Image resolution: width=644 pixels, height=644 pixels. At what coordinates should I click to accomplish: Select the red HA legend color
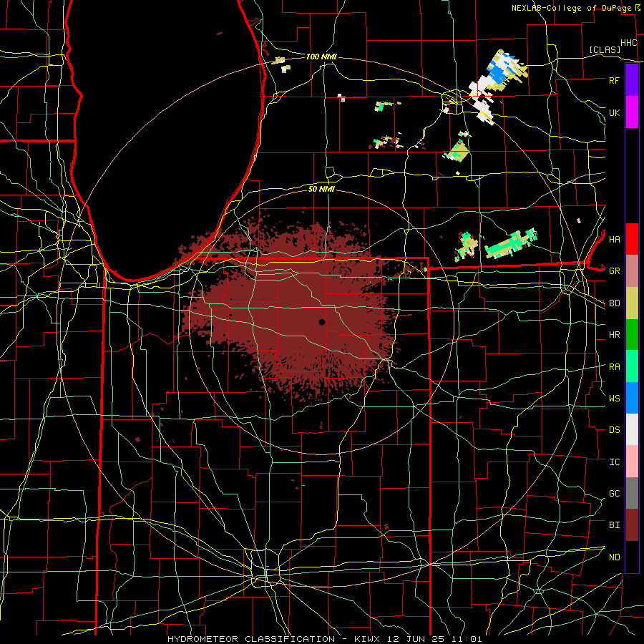(632, 239)
